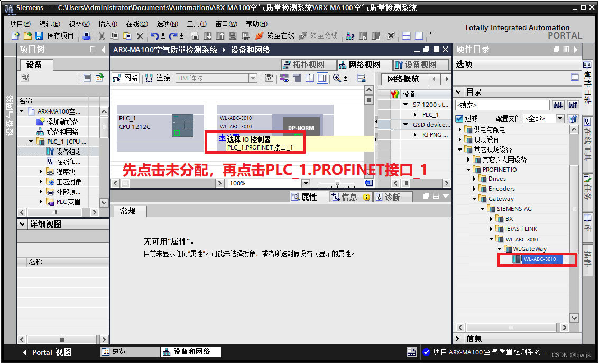Start simulation toolbar icon

pyautogui.click(x=233, y=36)
